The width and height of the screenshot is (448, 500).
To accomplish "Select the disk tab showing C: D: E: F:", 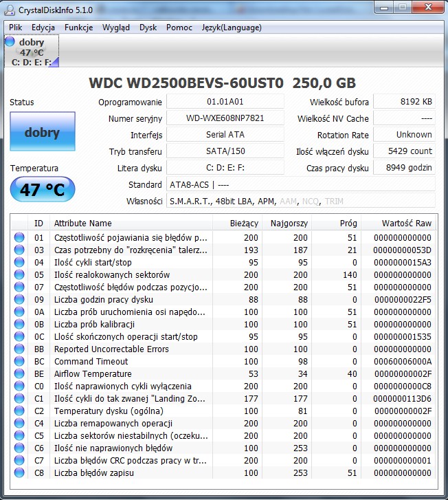I will point(32,51).
